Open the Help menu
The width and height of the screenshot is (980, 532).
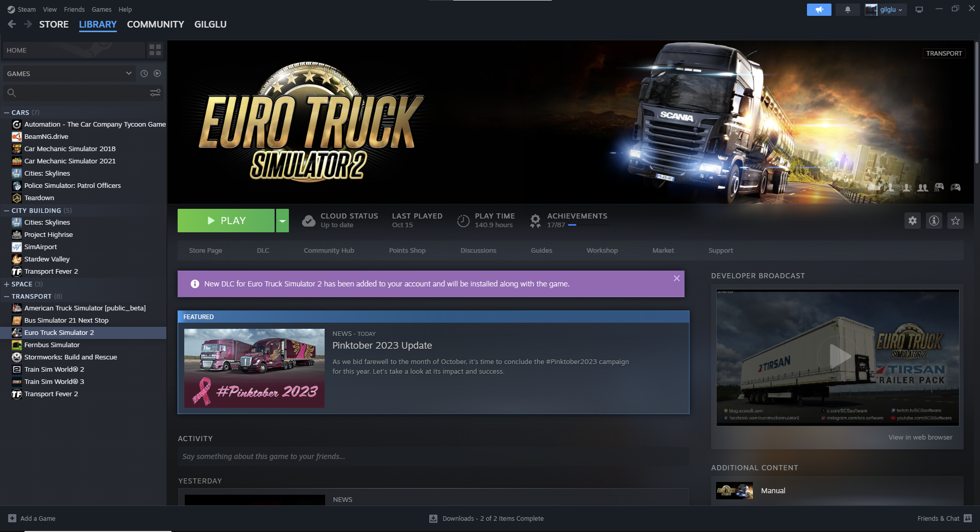(x=125, y=9)
